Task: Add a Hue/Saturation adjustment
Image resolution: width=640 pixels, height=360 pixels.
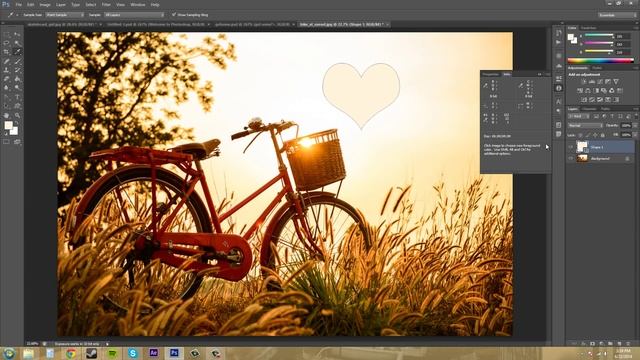Action: coord(580,91)
